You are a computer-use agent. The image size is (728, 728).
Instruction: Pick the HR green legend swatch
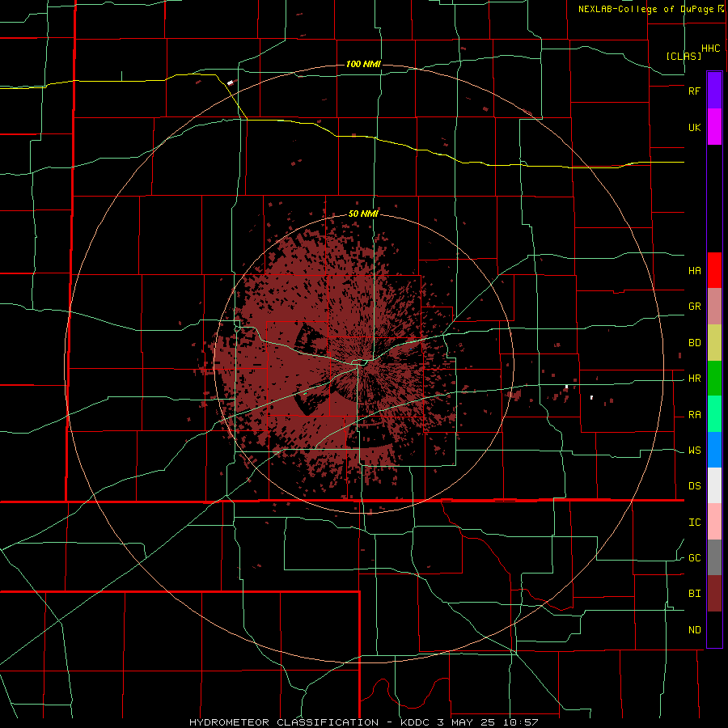(714, 379)
